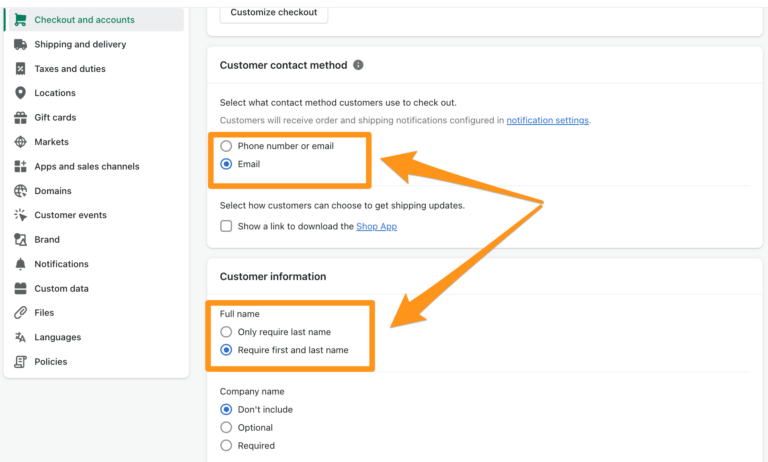Open the Shop App link
Viewport: 768px width, 462px height.
377,226
